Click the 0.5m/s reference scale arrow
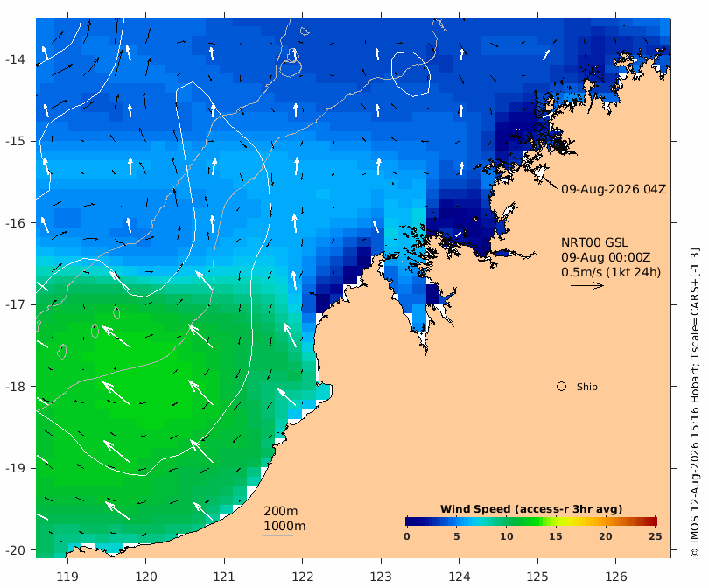This screenshot has width=709, height=588. [587, 285]
